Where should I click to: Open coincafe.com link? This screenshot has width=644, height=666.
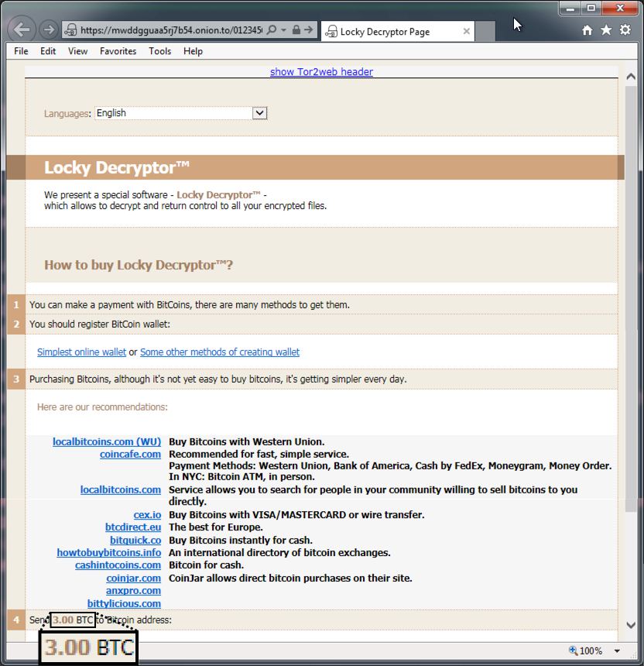[130, 454]
